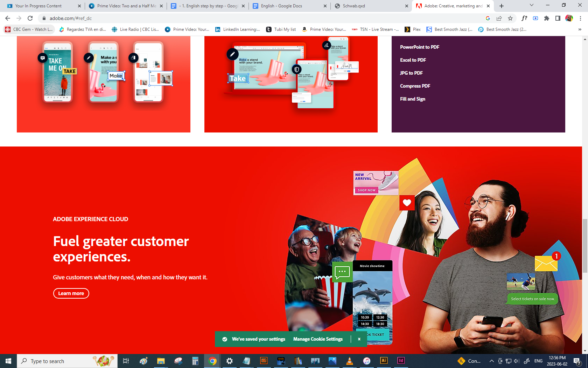
Task: Open the Compress PDF link
Action: [x=415, y=86]
